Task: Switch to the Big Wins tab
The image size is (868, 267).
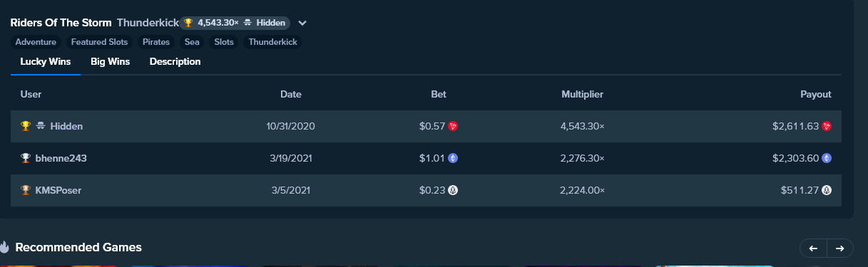Action: point(110,62)
